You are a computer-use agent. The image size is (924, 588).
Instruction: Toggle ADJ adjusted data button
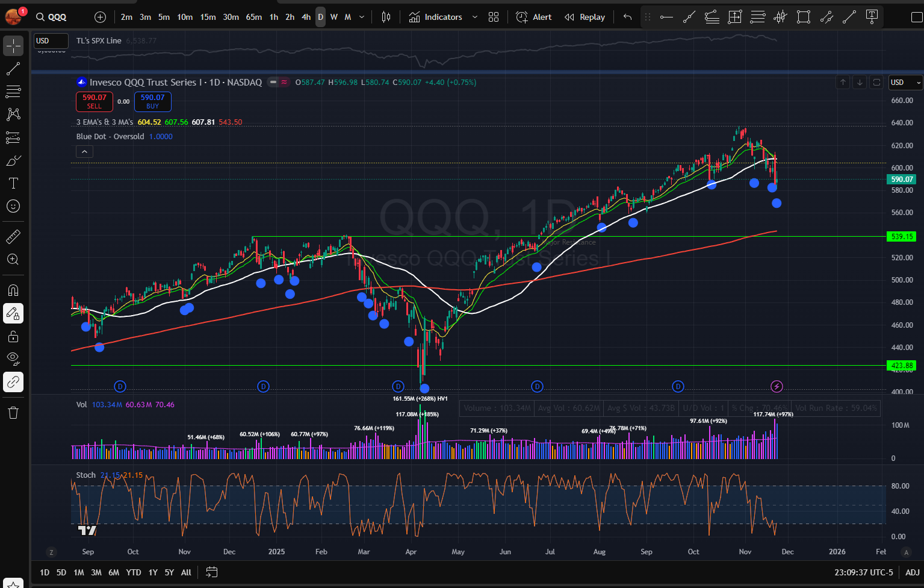pyautogui.click(x=912, y=572)
